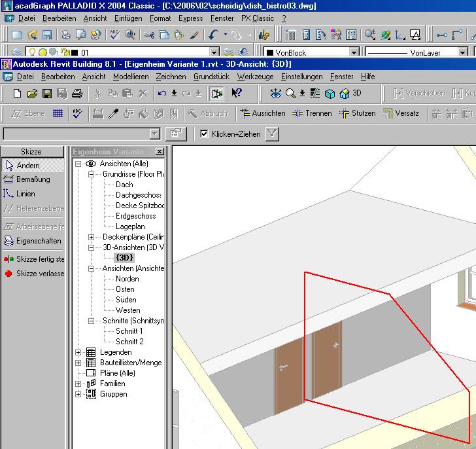Open element properties icon beside type selector
Viewport: 476px width, 449px height.
coord(176,134)
